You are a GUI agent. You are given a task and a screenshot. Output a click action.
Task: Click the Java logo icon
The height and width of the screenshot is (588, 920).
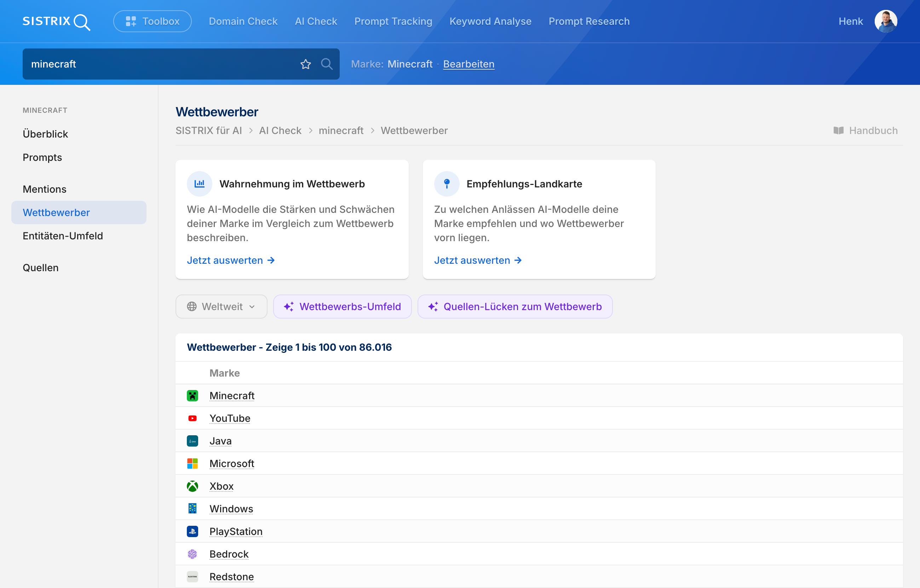click(x=192, y=441)
